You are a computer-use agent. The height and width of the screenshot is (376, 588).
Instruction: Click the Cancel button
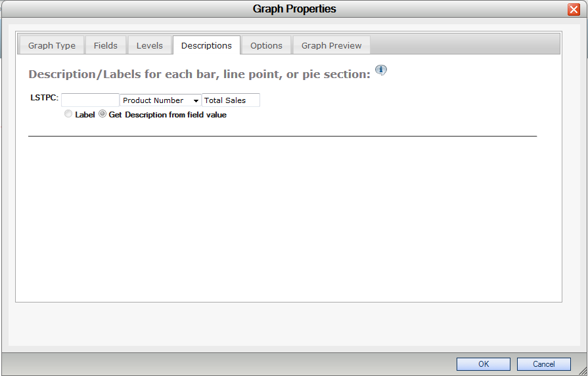click(x=544, y=364)
